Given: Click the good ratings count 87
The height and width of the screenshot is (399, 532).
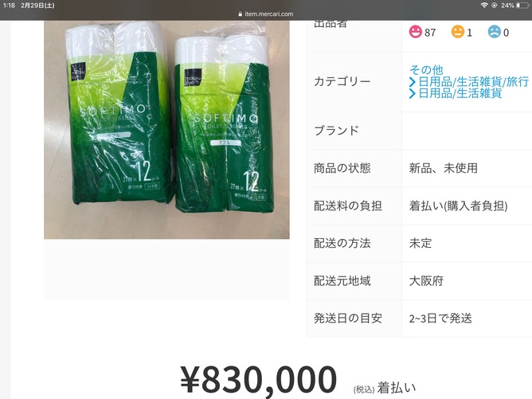Looking at the screenshot, I should (x=430, y=33).
